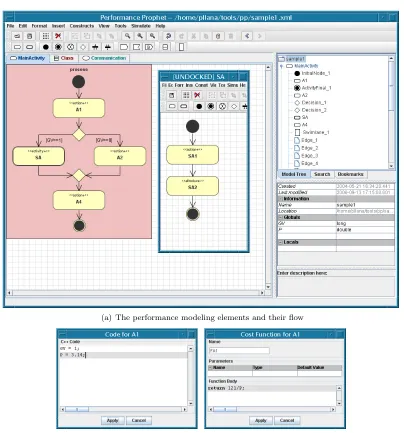
Task: Click the red delete X icon in main toolbar
Action: point(58,36)
